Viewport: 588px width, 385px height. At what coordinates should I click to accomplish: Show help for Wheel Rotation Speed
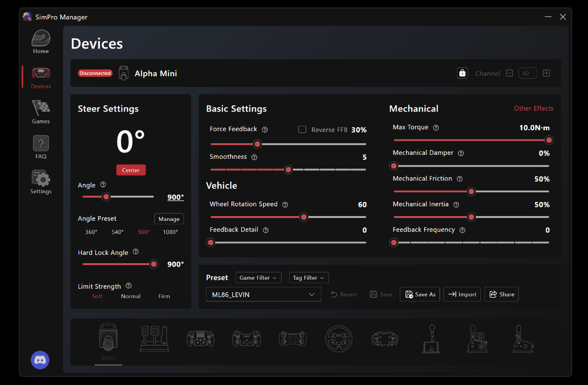285,204
